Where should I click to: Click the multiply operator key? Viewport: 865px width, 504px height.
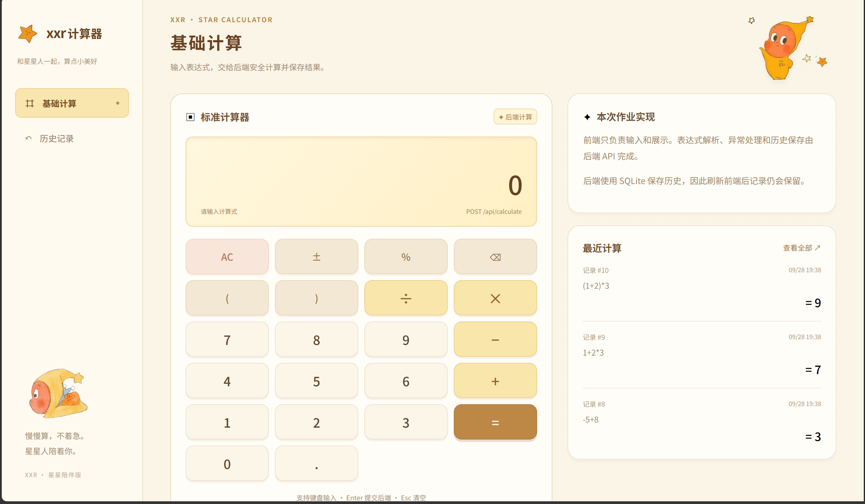click(x=495, y=298)
